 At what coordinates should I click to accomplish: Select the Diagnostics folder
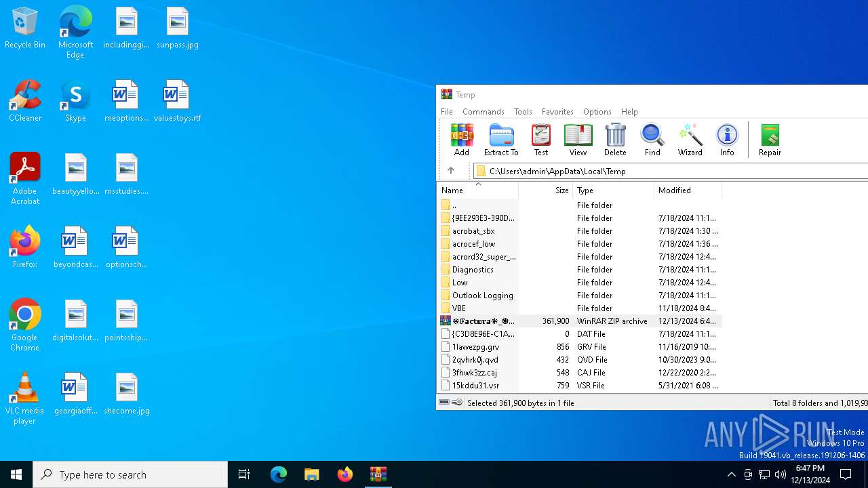click(x=580, y=269)
